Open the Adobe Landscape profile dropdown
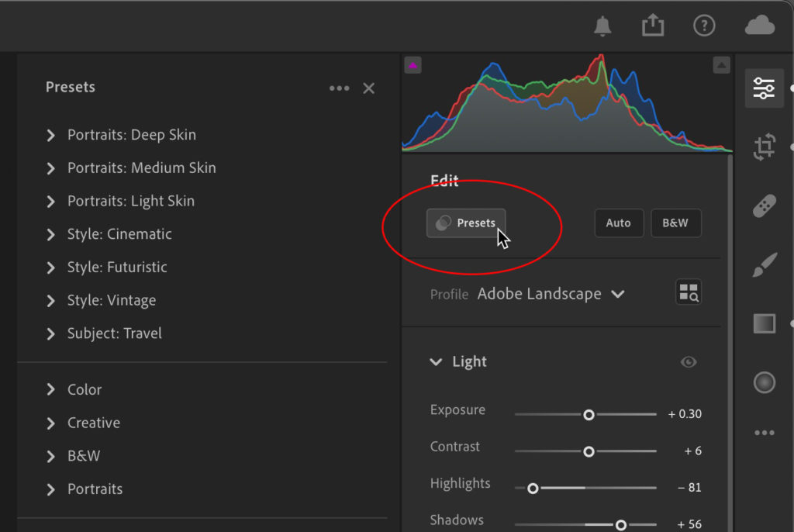 point(551,294)
